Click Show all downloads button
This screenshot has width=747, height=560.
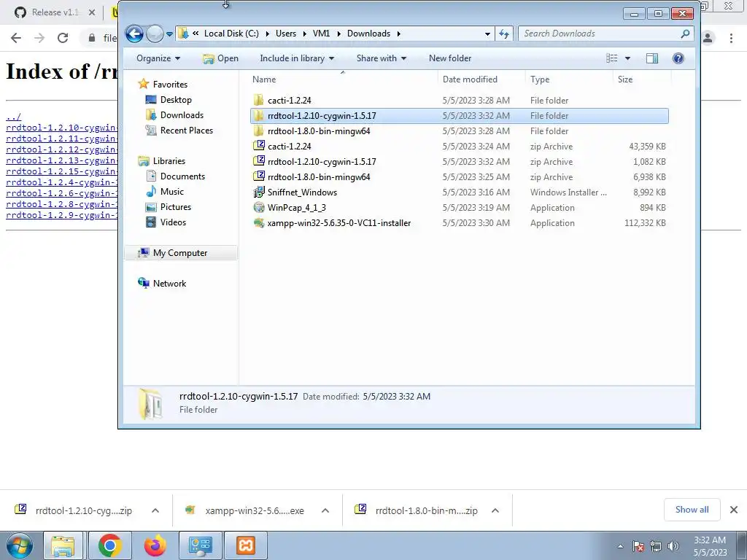pyautogui.click(x=692, y=510)
